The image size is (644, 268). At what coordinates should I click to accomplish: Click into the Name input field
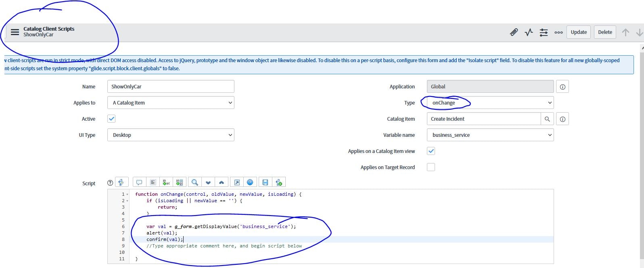click(x=171, y=86)
